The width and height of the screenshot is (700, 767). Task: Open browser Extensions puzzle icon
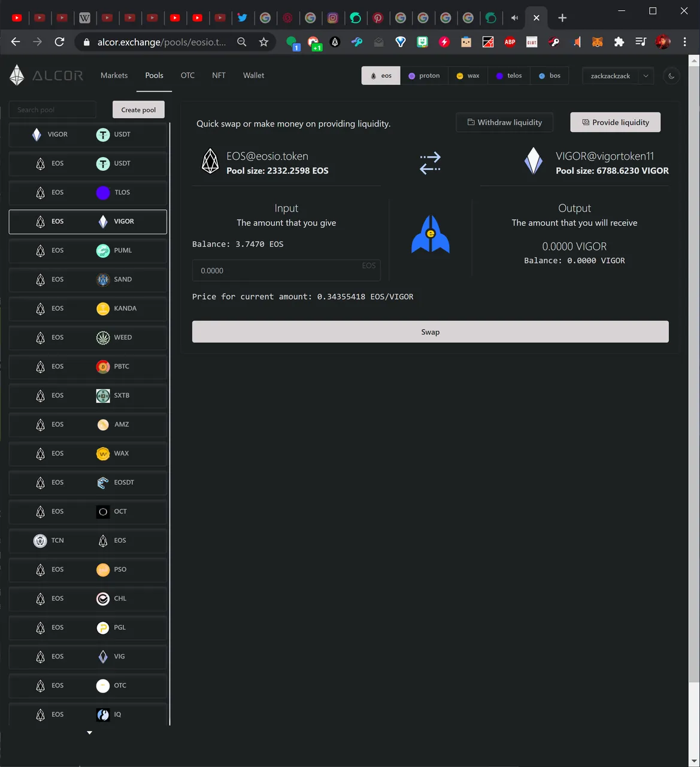tap(619, 42)
